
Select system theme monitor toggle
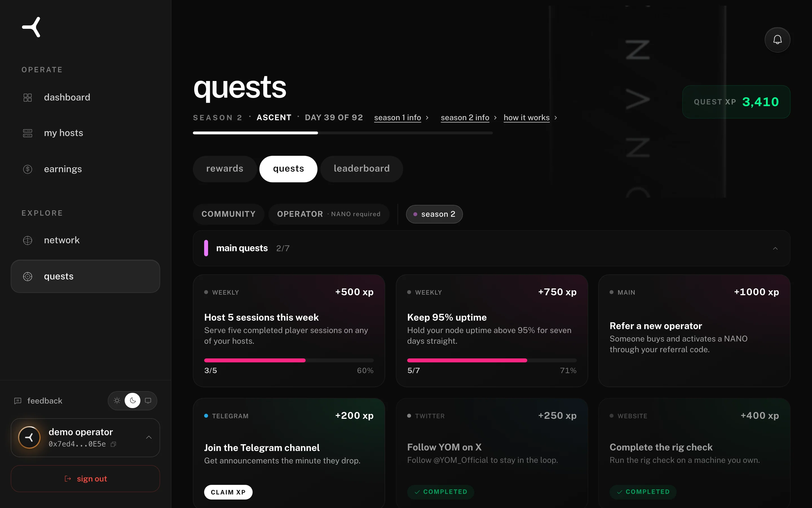click(x=148, y=400)
